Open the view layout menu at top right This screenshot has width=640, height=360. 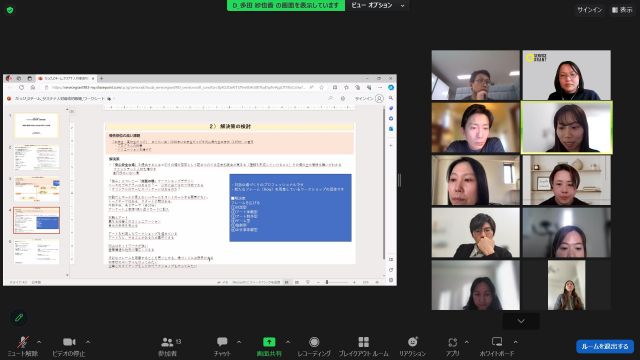[x=622, y=10]
